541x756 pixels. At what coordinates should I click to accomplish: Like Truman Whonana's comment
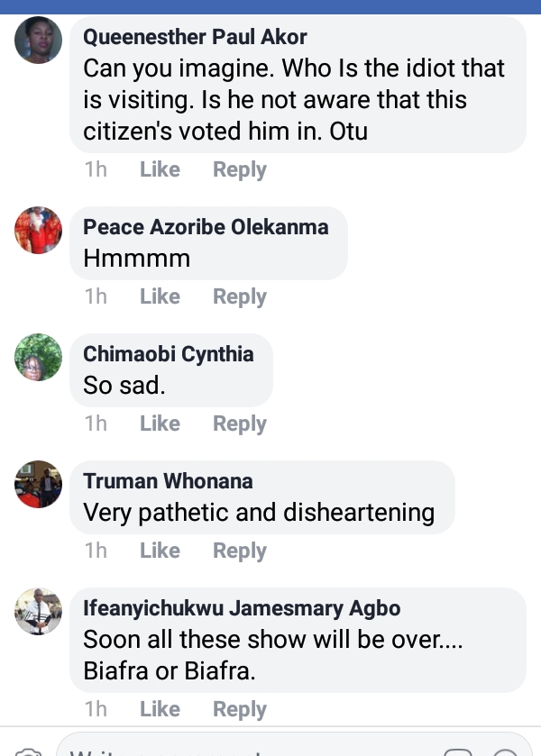pyautogui.click(x=160, y=551)
